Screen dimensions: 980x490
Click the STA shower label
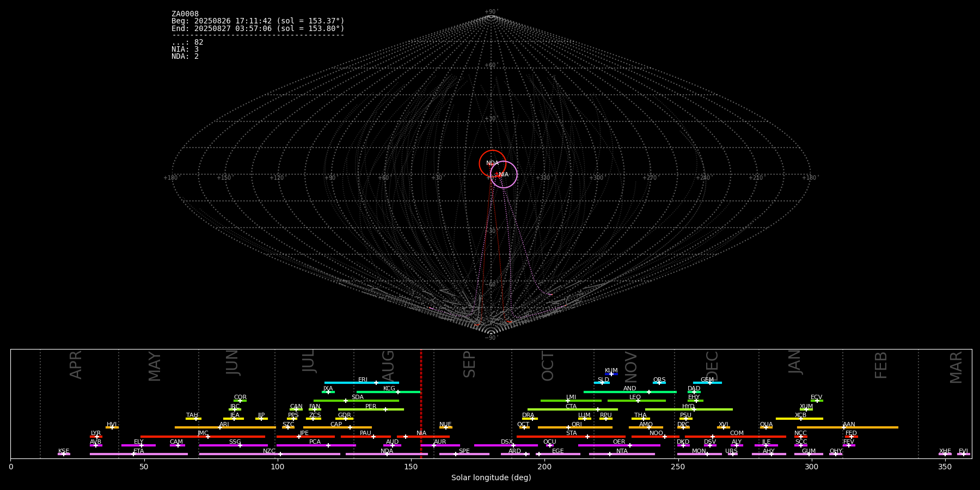571,433
